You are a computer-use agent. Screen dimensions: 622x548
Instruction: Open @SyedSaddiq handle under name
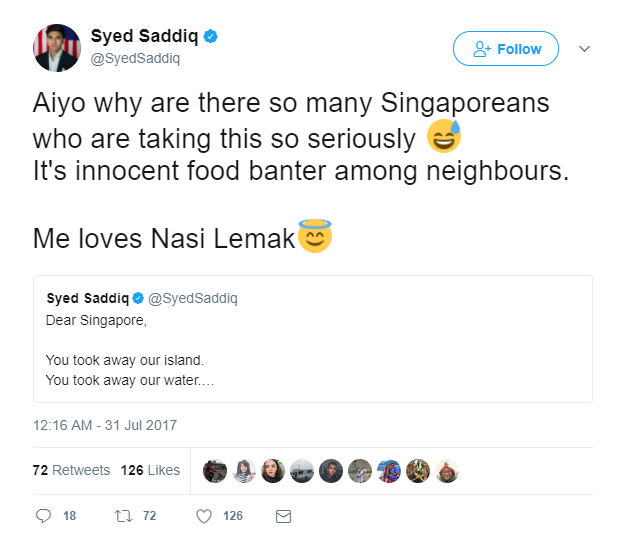click(x=135, y=58)
